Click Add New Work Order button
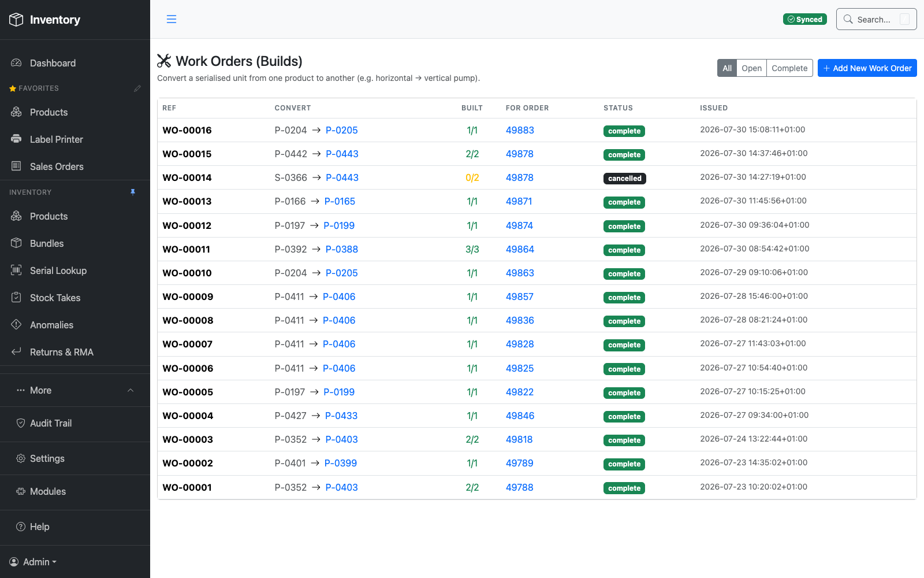 (867, 68)
